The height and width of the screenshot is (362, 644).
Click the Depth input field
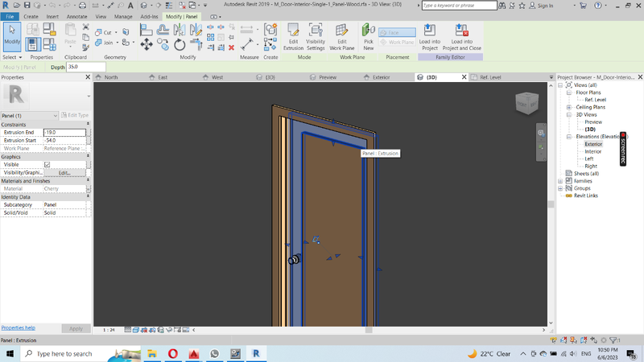click(85, 68)
